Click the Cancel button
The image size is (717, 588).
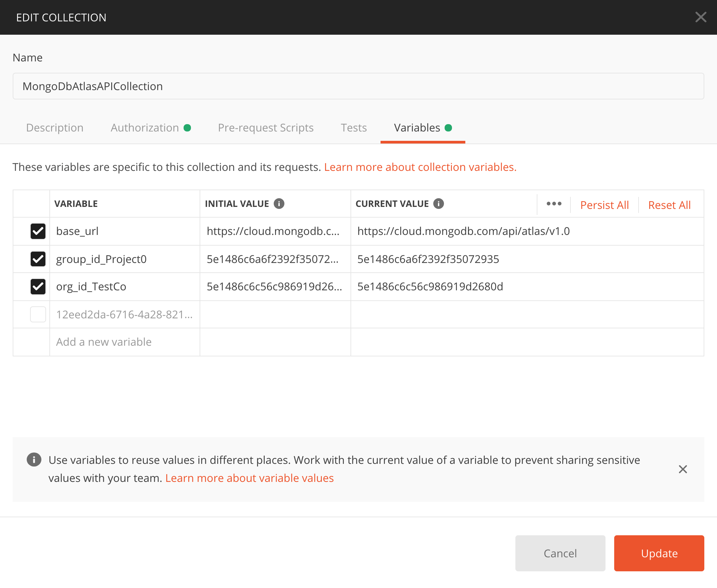pos(560,553)
